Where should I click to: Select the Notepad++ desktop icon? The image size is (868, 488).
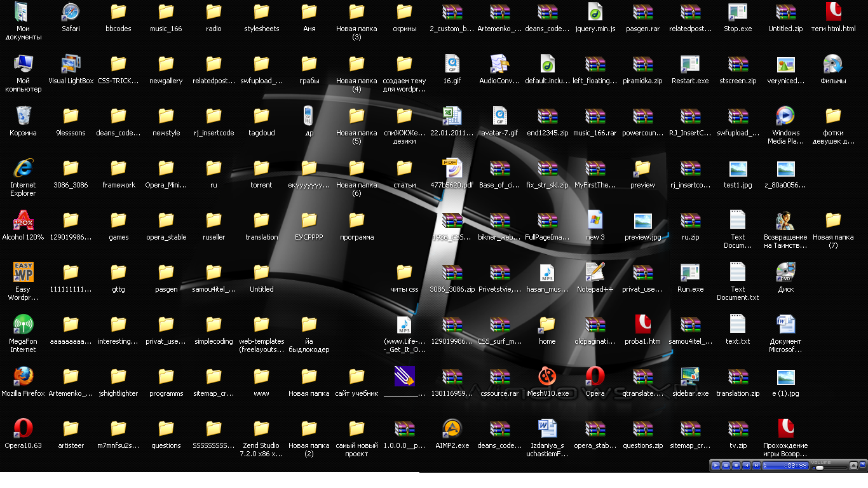point(595,273)
